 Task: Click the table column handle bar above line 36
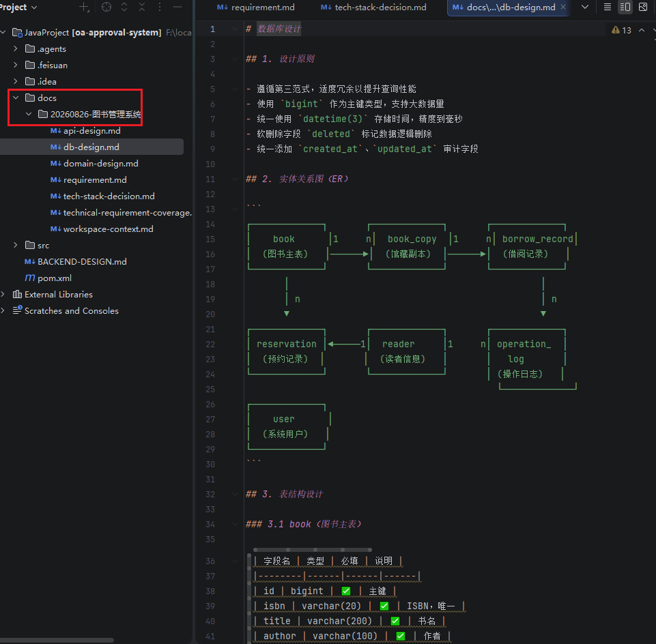pyautogui.click(x=312, y=549)
